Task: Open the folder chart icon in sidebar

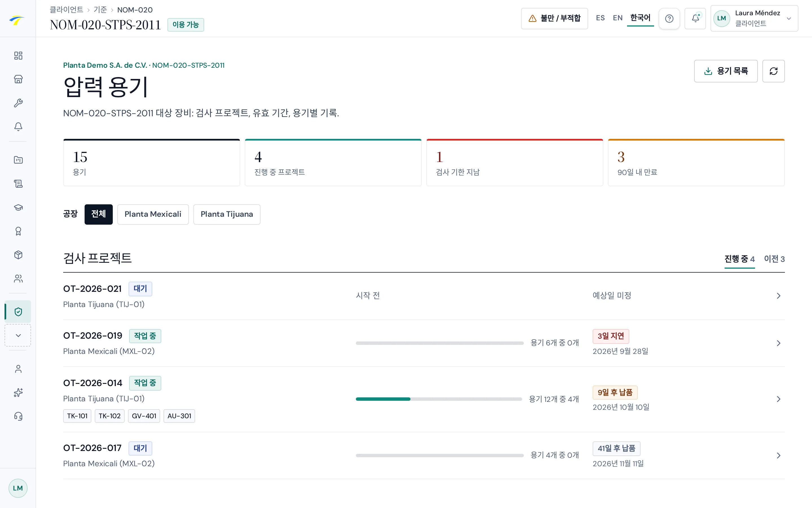Action: pos(18,159)
